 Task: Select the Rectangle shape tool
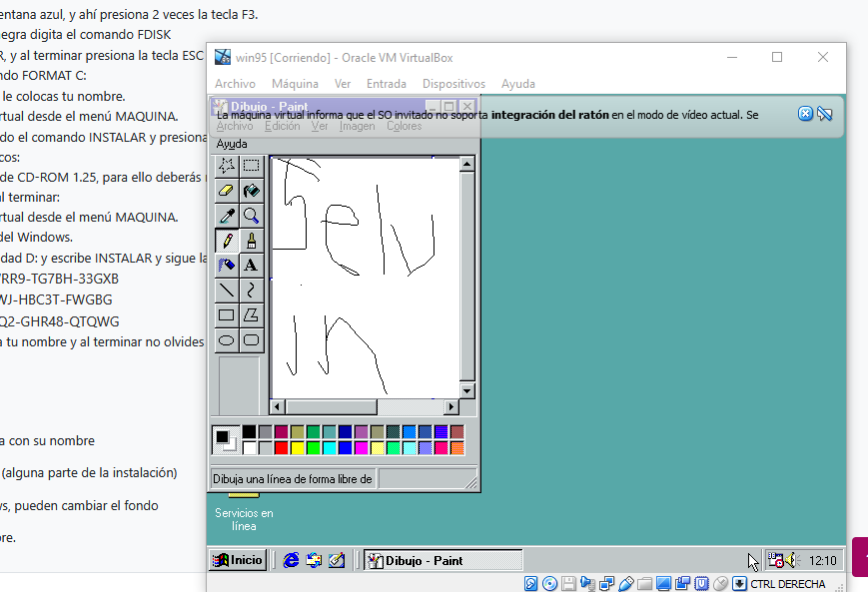(x=227, y=314)
